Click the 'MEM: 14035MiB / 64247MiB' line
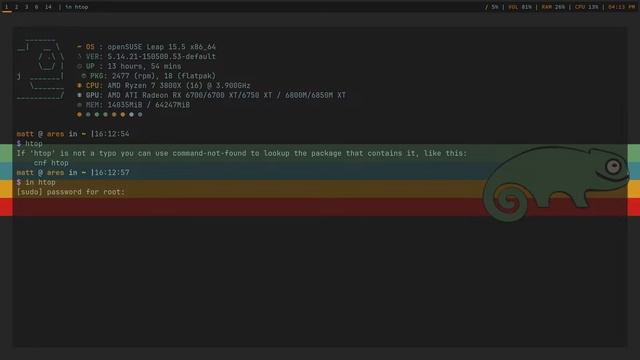The width and height of the screenshot is (640, 360). point(133,105)
